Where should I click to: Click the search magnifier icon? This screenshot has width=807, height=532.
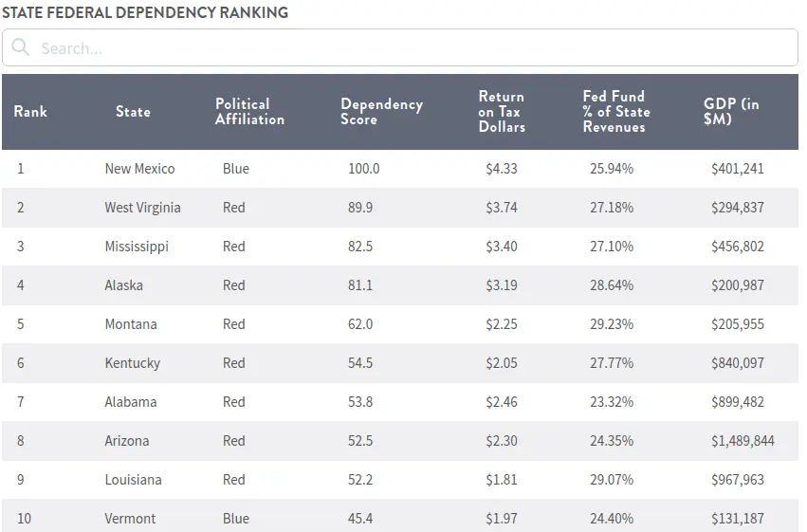click(x=21, y=48)
